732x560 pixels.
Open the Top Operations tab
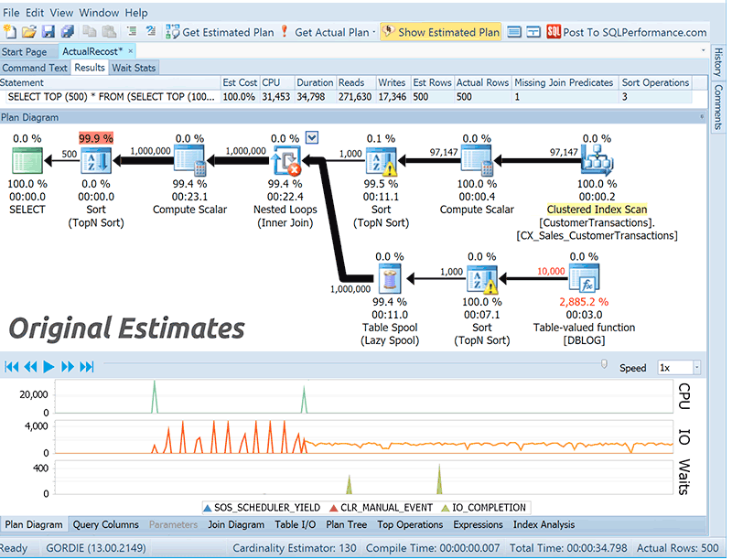pos(410,524)
